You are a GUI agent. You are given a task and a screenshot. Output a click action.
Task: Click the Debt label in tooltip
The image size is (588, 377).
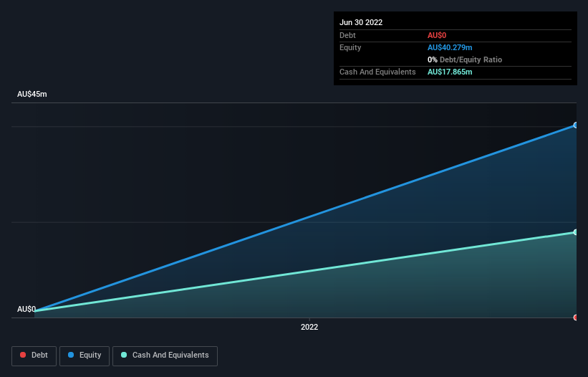[x=347, y=35]
